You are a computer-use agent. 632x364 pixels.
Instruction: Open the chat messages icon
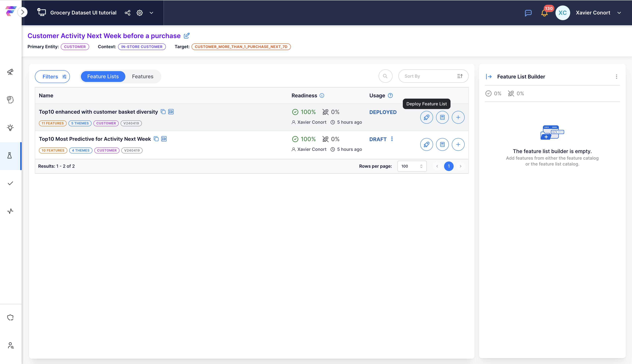528,13
